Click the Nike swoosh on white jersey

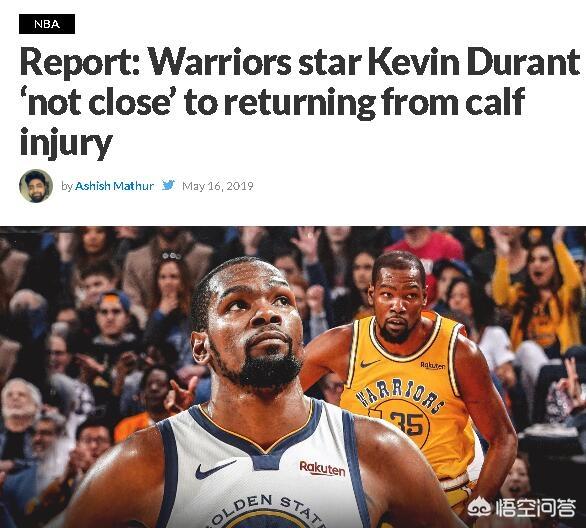tap(214, 469)
